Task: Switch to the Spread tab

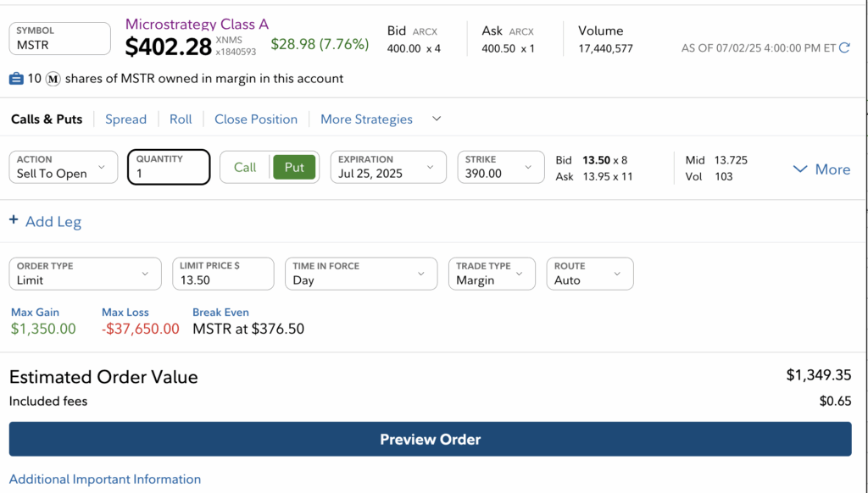Action: [x=125, y=119]
